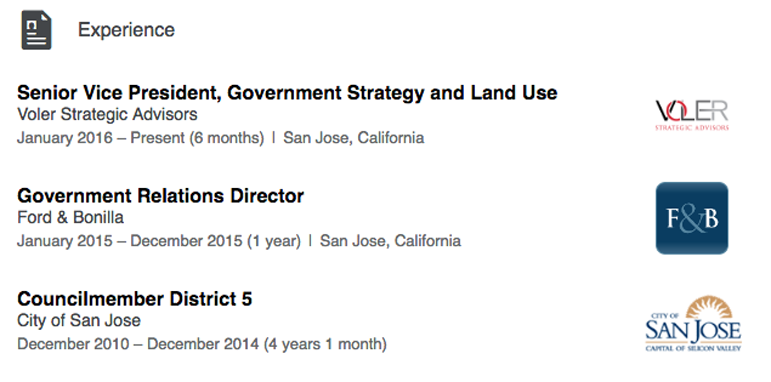Click the SAN JOSE text in city logo
Image resolution: width=771 pixels, height=382 pixels.
tap(693, 331)
